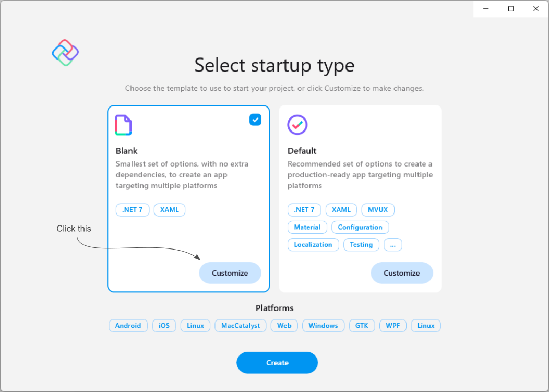
Task: Select the WPF platform chip
Action: pos(392,326)
